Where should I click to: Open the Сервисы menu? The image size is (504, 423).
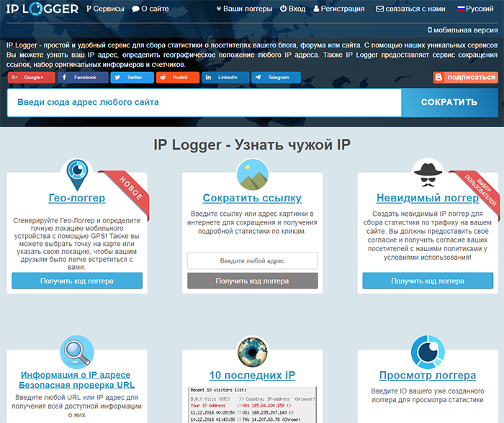pos(105,9)
